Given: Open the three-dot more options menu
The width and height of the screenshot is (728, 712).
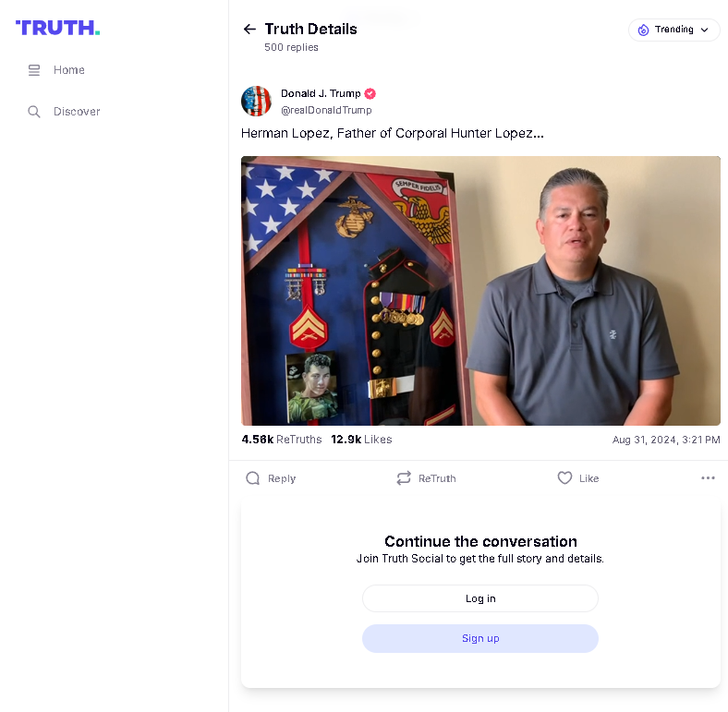Looking at the screenshot, I should pyautogui.click(x=708, y=478).
